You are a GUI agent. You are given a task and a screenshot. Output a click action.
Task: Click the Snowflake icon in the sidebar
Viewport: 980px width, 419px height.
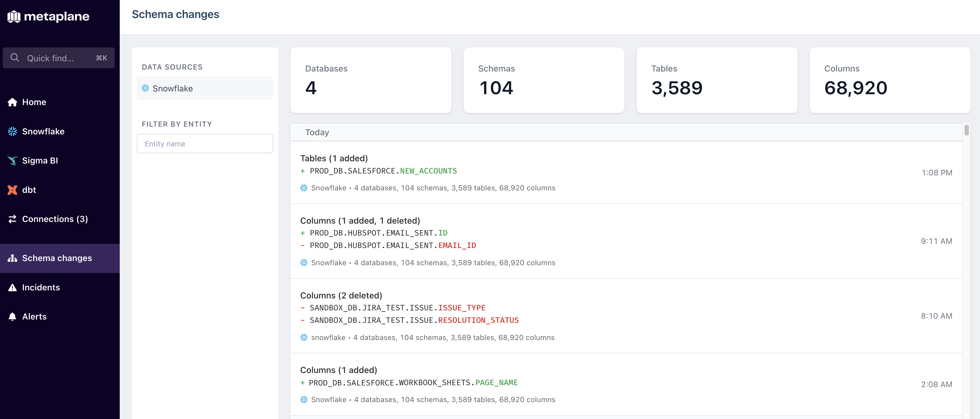click(12, 131)
